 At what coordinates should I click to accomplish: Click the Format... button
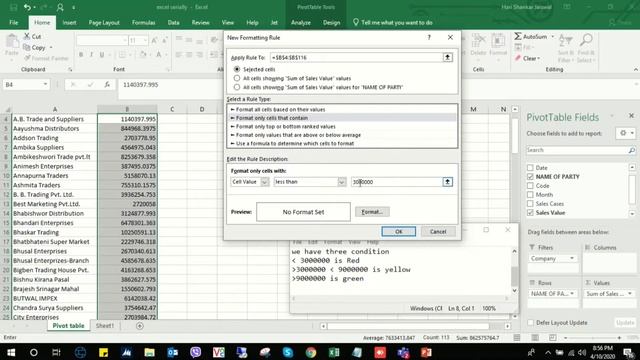372,212
